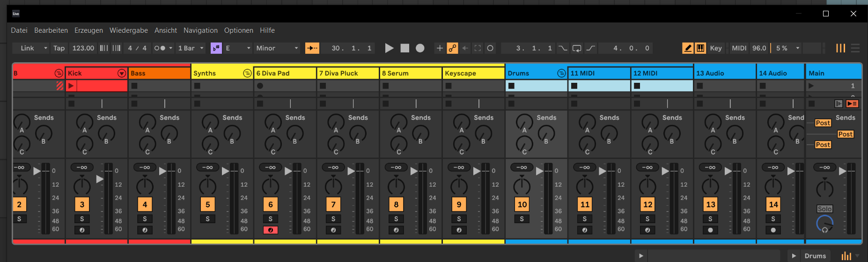868x262 pixels.
Task: Start playback with the Play button
Action: pyautogui.click(x=389, y=48)
